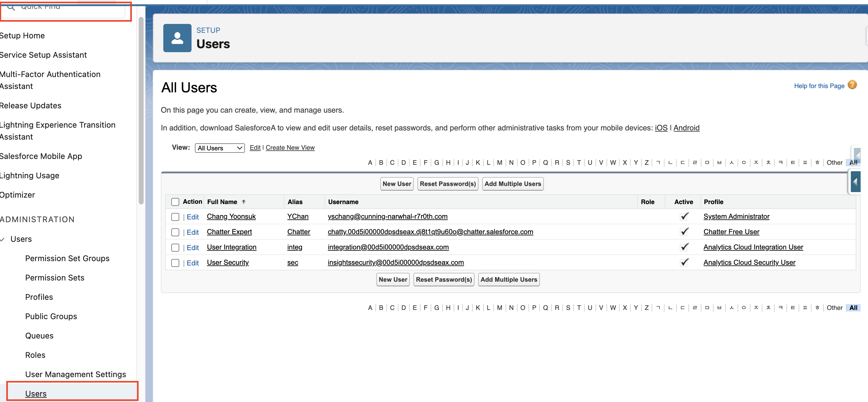868x402 pixels.
Task: Click Active checkmark for Chatter Expert
Action: pyautogui.click(x=684, y=231)
